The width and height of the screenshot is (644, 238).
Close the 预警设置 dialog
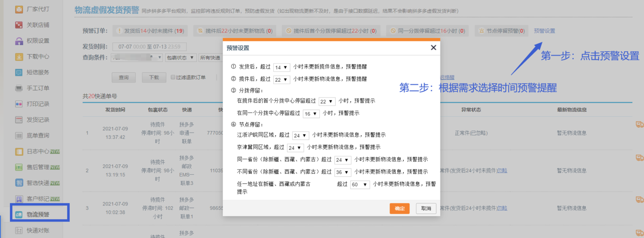(x=433, y=48)
